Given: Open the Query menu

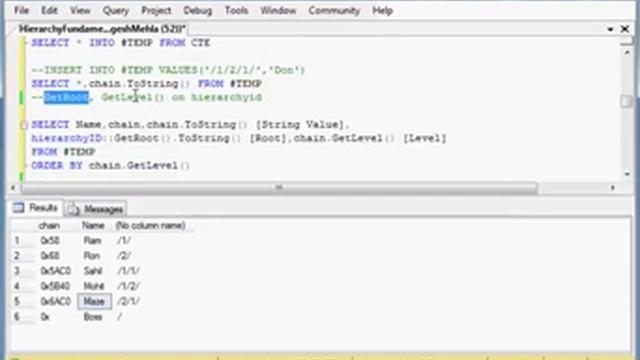Looking at the screenshot, I should point(116,11).
